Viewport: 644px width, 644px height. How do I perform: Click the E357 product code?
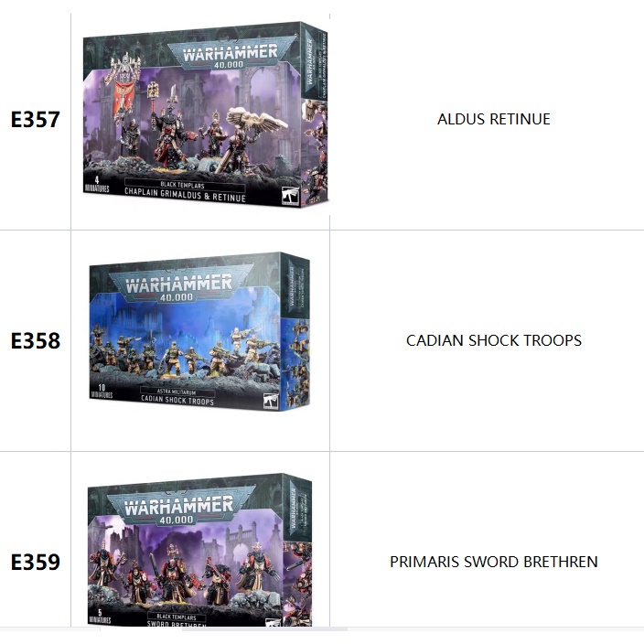point(36,119)
